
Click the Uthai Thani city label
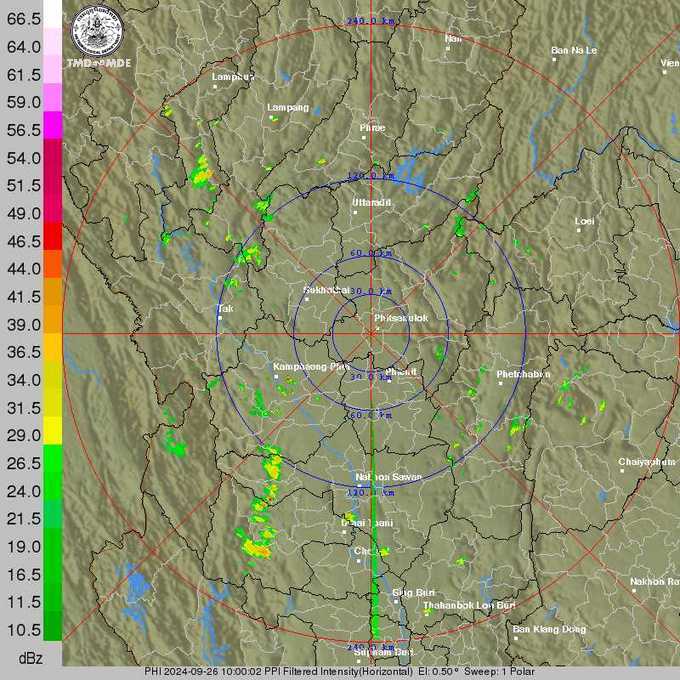coord(367,523)
